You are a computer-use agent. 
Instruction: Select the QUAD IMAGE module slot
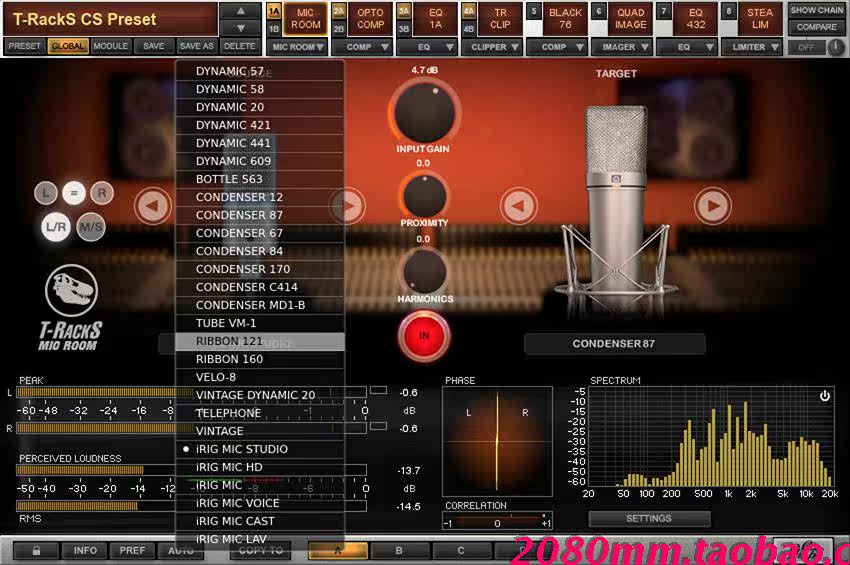pos(630,19)
